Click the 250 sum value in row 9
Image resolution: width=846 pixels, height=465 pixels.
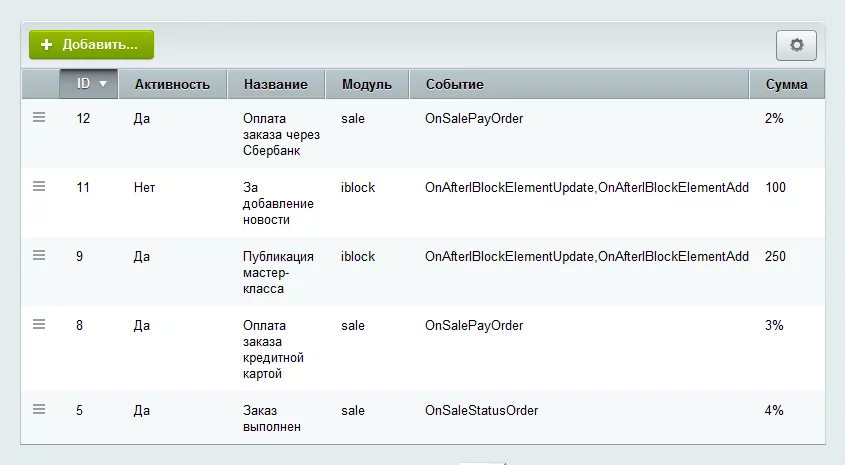(x=775, y=256)
